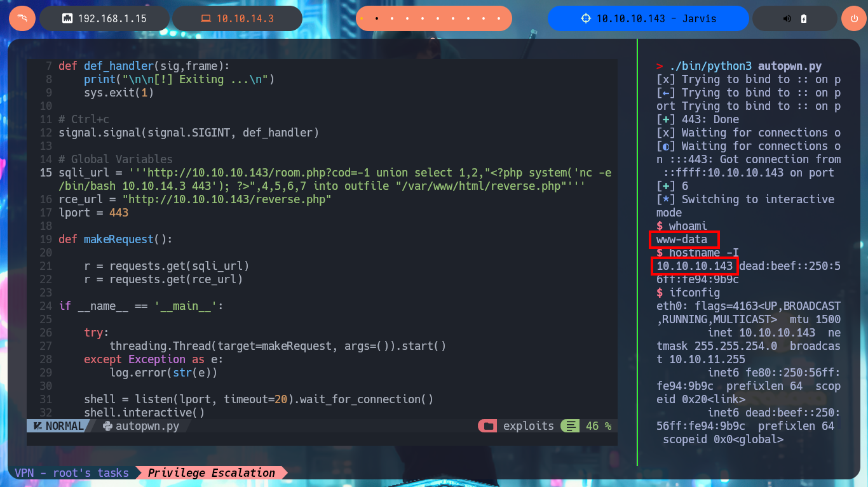Click the $ ifconfig prompt line
Image resolution: width=868 pixels, height=487 pixels.
[x=688, y=293]
